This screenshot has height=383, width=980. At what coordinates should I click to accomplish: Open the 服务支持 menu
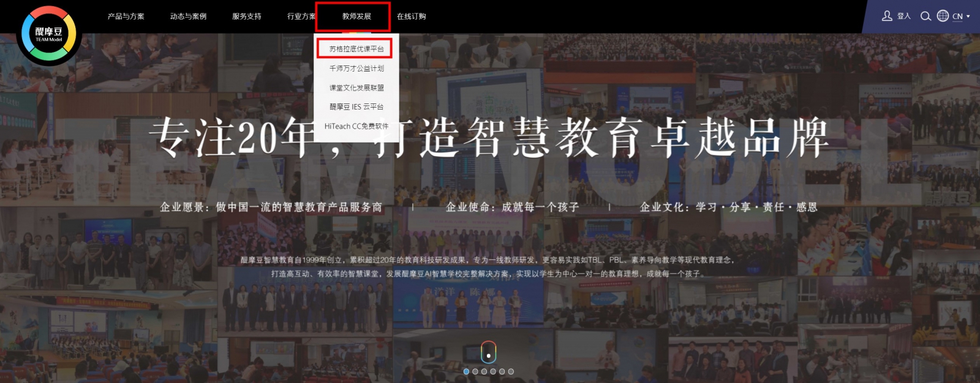[246, 17]
